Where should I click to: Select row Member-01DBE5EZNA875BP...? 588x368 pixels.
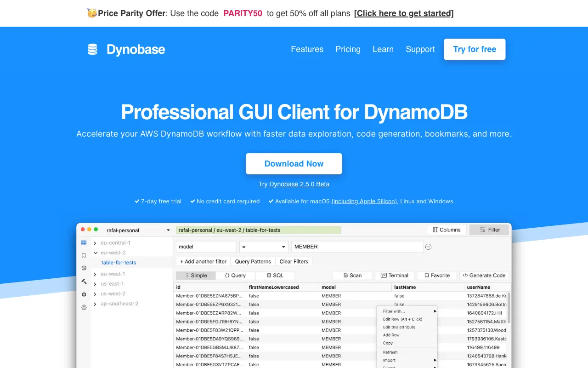(209, 296)
